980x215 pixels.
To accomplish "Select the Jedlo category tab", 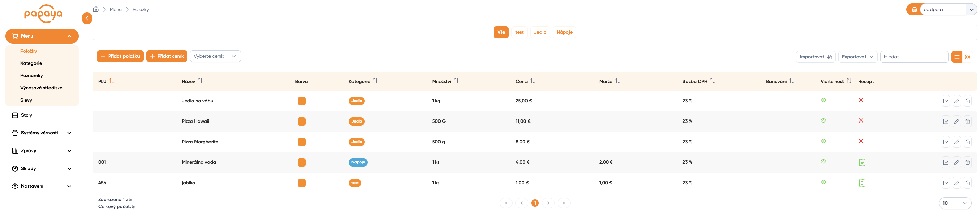I will tap(540, 32).
